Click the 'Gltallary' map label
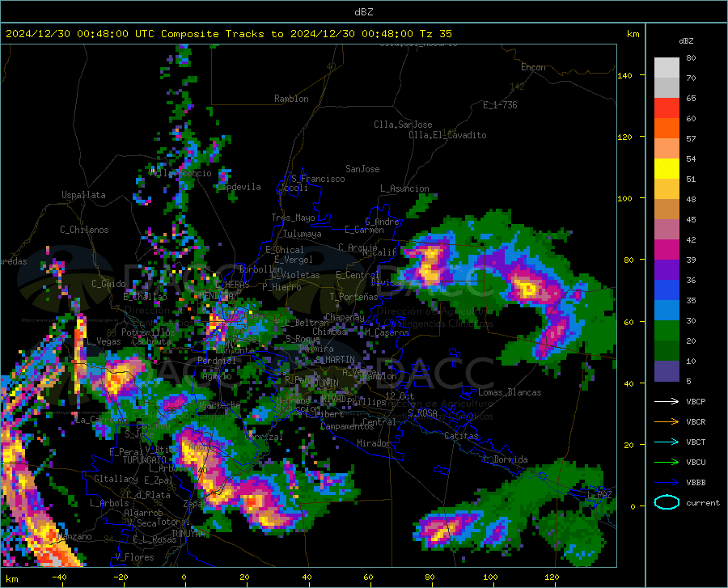Screen dimensions: 728x588 [x=116, y=479]
